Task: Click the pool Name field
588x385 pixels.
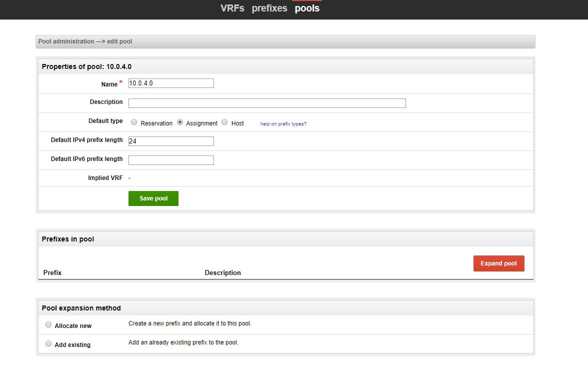Action: pyautogui.click(x=170, y=83)
